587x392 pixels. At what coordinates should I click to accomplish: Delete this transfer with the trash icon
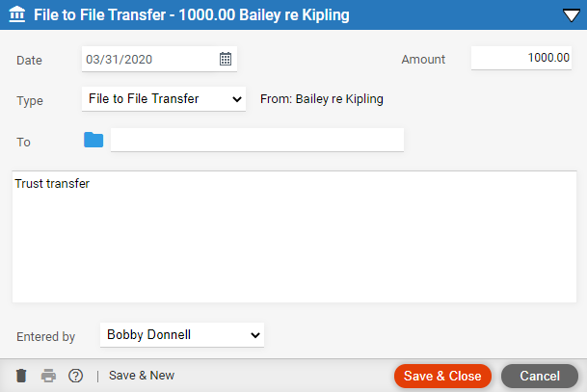(21, 376)
